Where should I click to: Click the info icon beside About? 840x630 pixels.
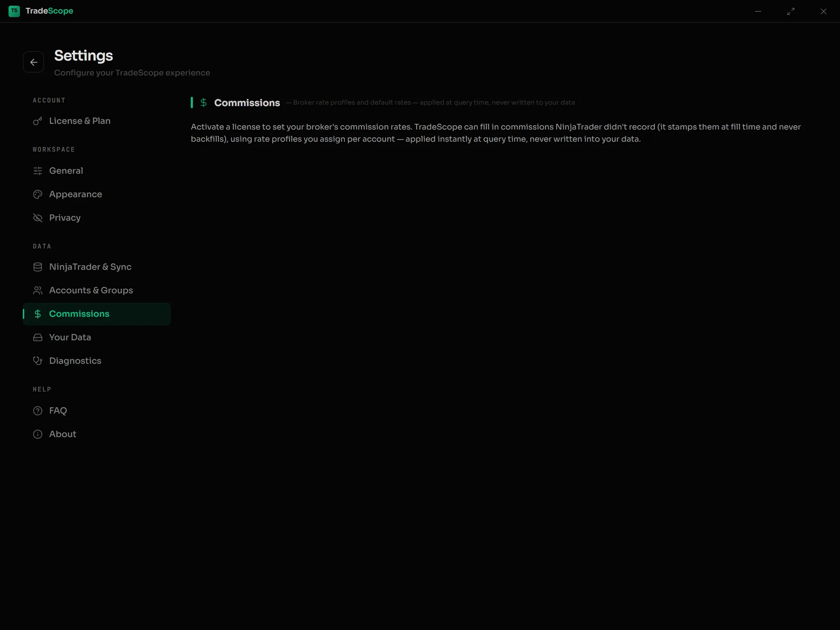click(38, 434)
